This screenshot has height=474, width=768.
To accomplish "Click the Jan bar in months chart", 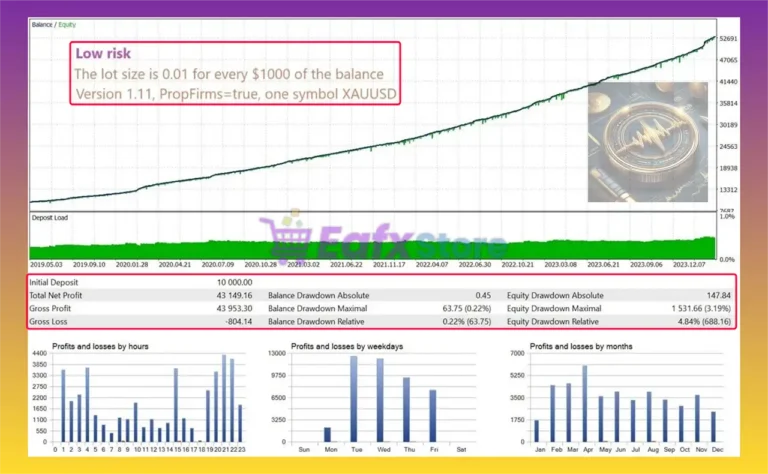I will pyautogui.click(x=536, y=431).
